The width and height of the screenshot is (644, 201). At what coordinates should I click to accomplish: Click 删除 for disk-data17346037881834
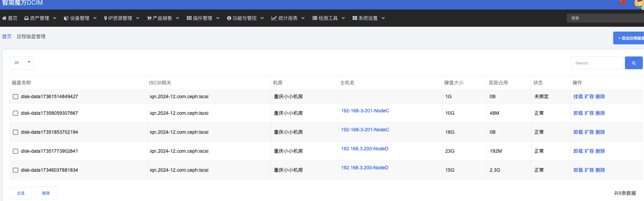click(x=600, y=170)
